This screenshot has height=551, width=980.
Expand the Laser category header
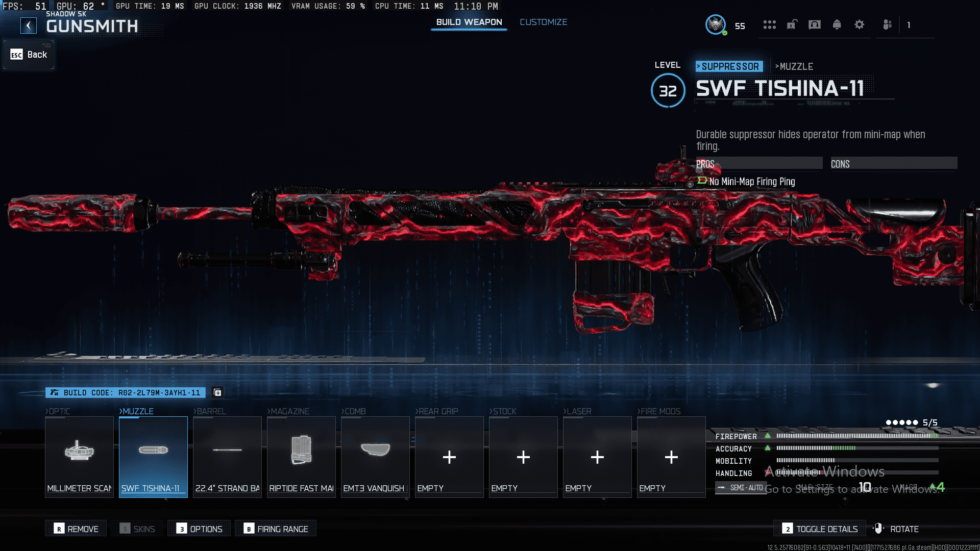[577, 411]
